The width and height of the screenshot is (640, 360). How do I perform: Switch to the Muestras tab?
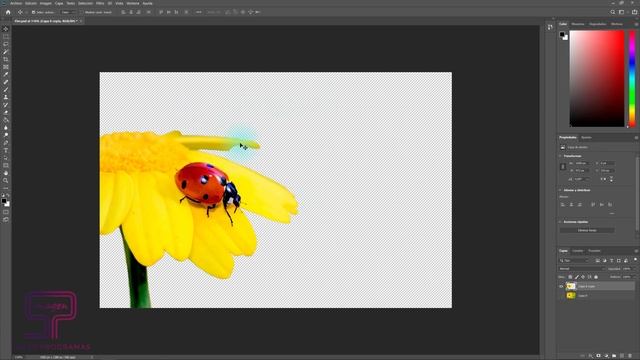tap(578, 24)
